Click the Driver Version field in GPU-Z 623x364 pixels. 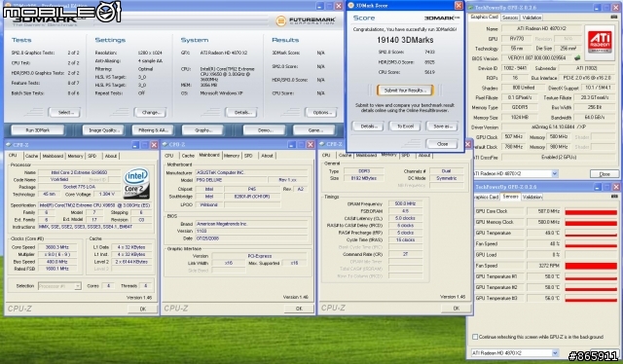point(558,127)
